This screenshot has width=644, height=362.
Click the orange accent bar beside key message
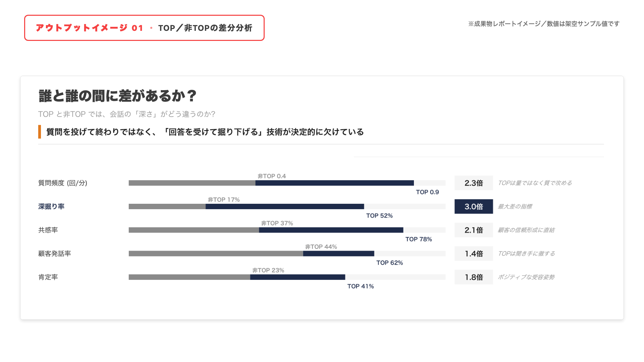[x=40, y=132]
